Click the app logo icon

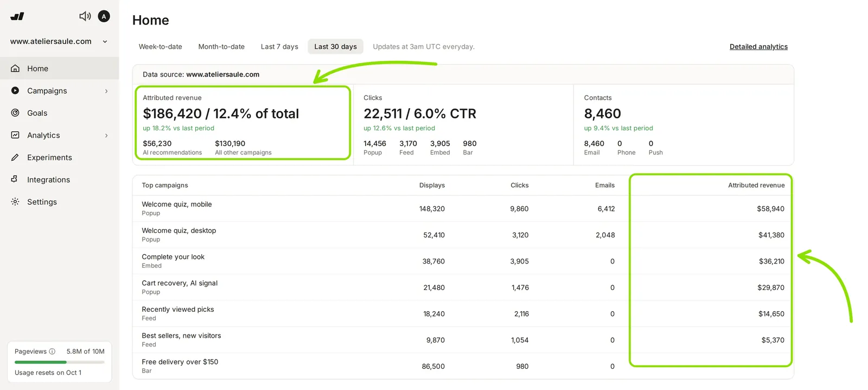point(17,16)
